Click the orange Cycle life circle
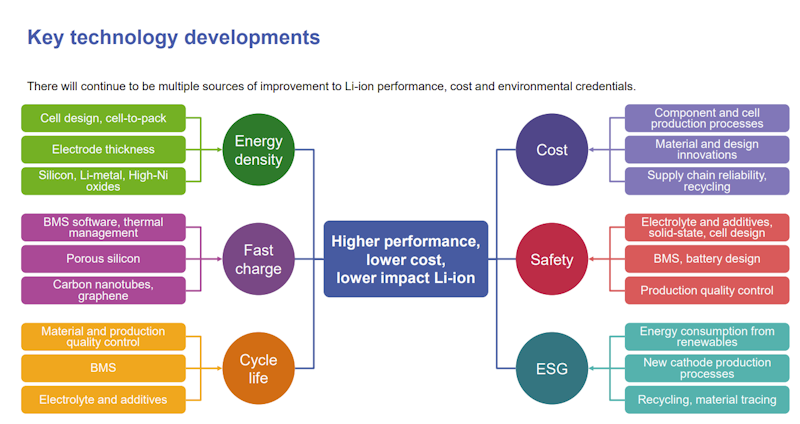 (258, 369)
